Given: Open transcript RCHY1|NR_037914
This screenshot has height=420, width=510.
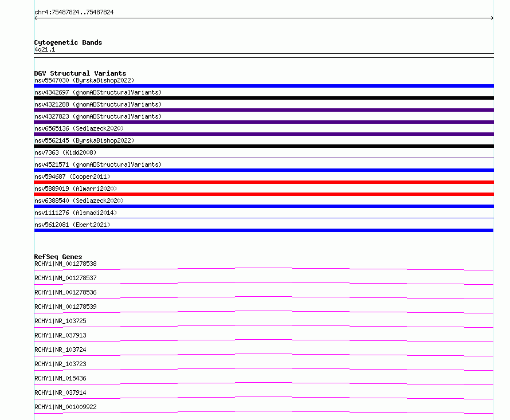Looking at the screenshot, I should pos(60,392).
